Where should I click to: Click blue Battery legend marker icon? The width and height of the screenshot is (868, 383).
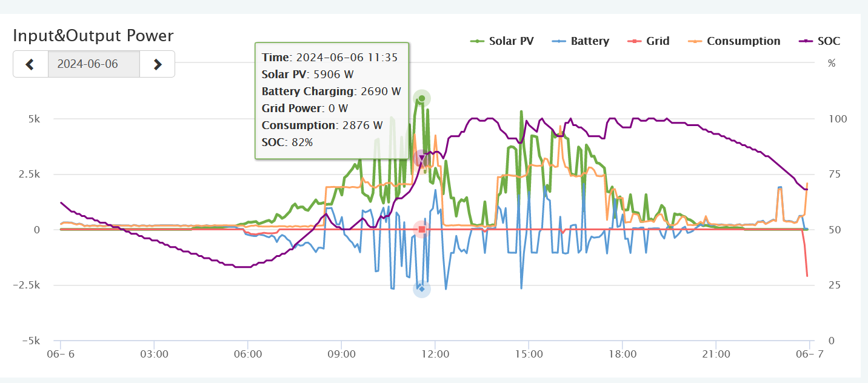coord(559,41)
